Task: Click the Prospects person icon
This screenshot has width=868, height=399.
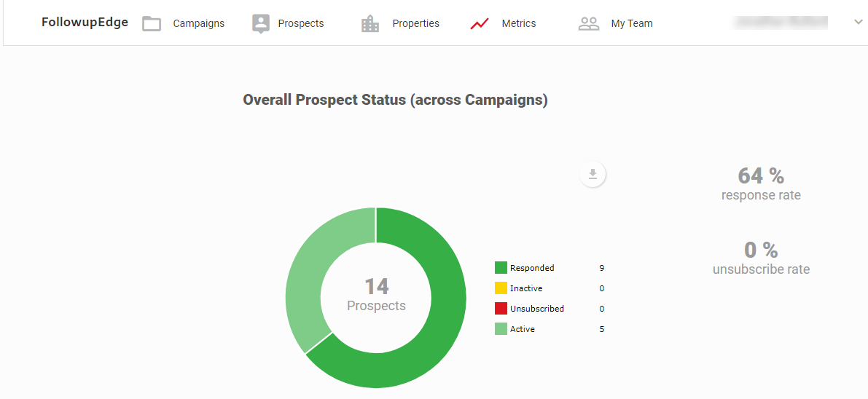Action: point(260,24)
